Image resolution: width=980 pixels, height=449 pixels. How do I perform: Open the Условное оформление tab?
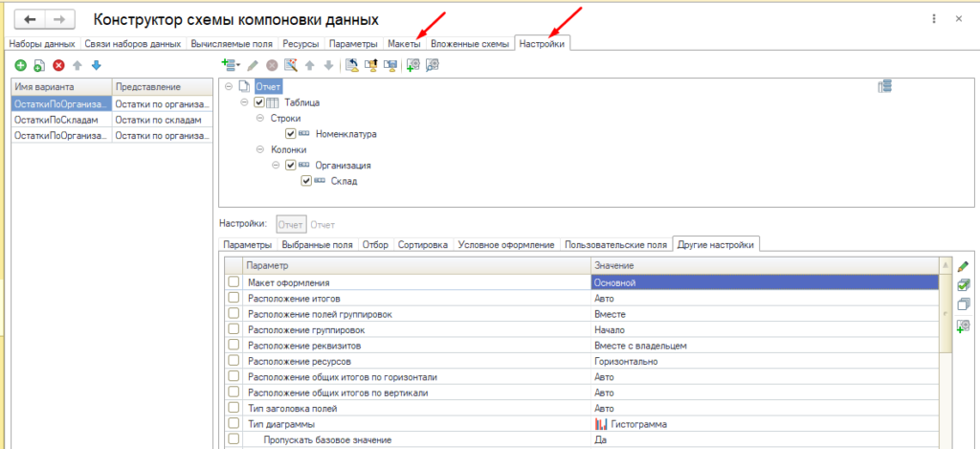coord(506,245)
